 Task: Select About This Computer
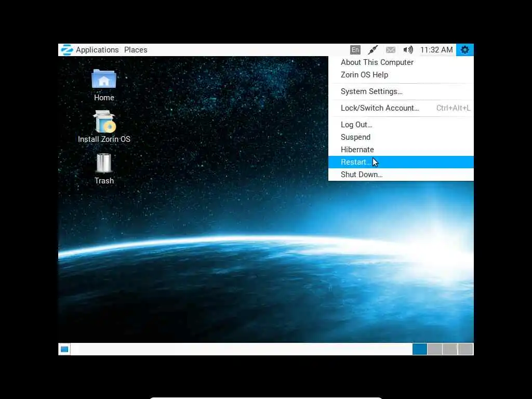401,62
